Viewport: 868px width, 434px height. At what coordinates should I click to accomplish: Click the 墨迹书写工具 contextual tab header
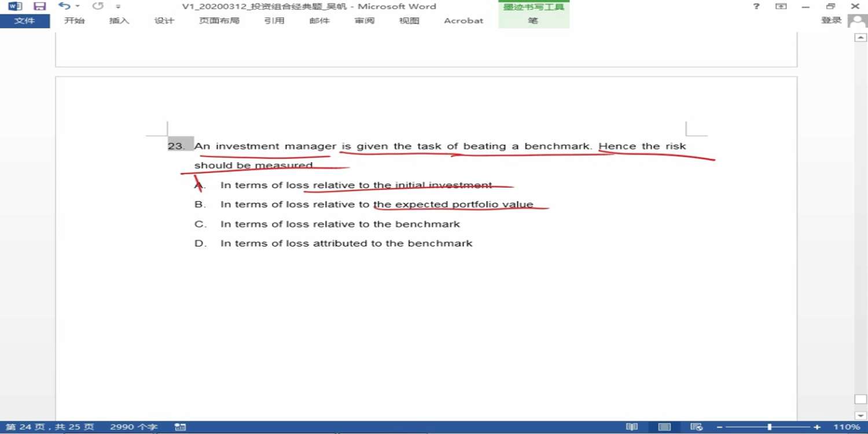pos(534,7)
